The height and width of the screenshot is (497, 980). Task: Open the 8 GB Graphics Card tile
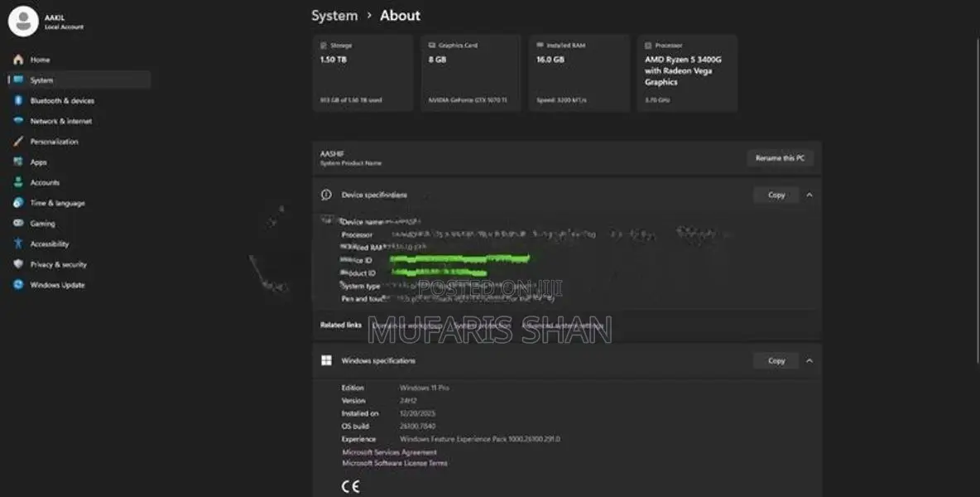pos(471,73)
